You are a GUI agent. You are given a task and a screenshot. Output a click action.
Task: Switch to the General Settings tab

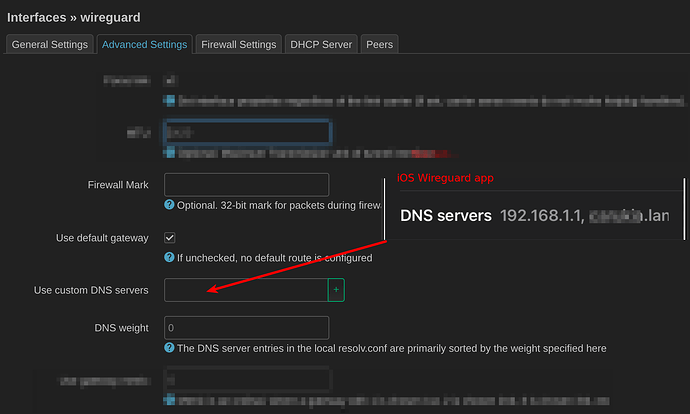[x=50, y=44]
